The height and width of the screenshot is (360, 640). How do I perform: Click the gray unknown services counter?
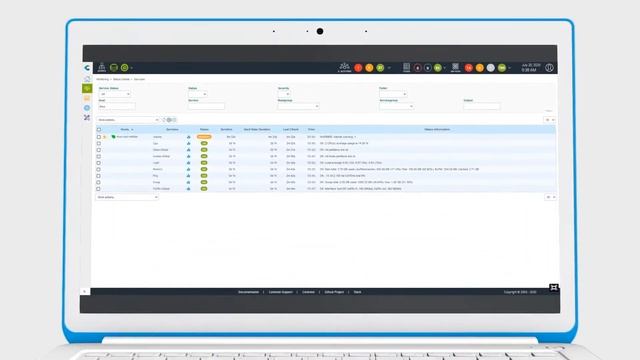pos(491,68)
